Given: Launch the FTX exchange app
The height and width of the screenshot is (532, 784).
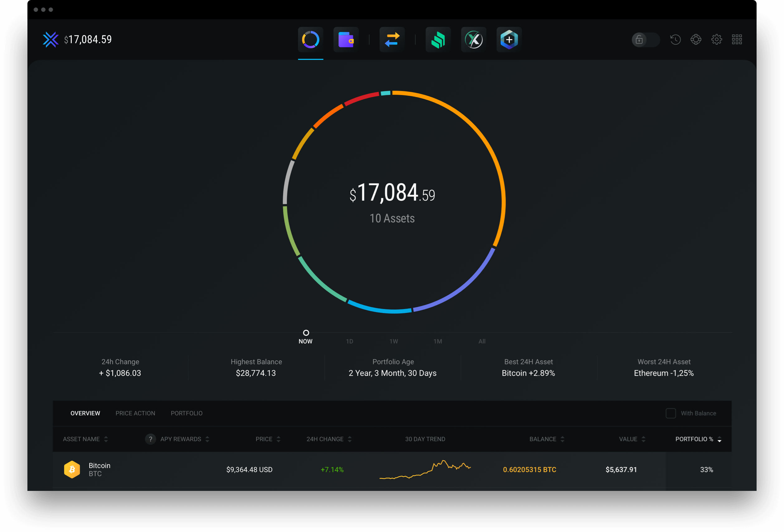Looking at the screenshot, I should click(473, 39).
